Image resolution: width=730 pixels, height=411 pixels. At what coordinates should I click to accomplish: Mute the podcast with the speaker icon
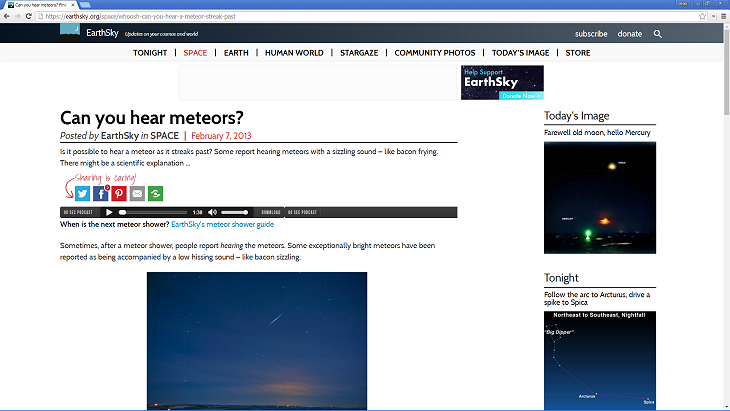[212, 212]
